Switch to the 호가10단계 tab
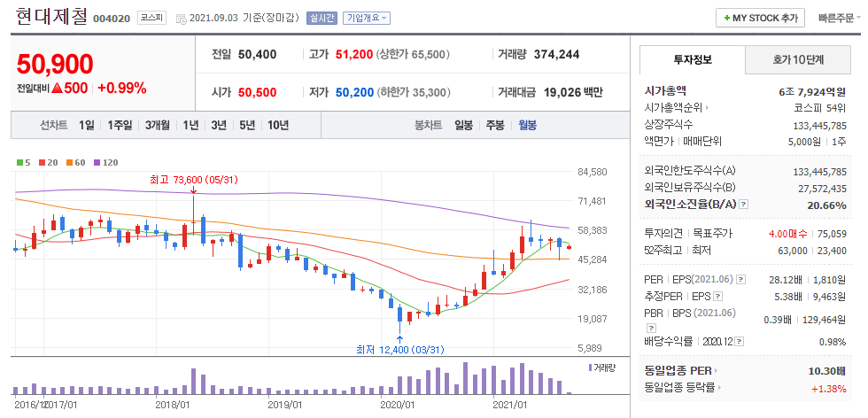 [798, 60]
